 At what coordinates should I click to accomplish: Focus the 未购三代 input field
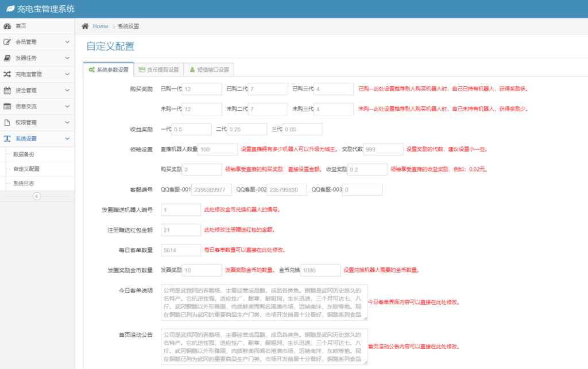334,109
